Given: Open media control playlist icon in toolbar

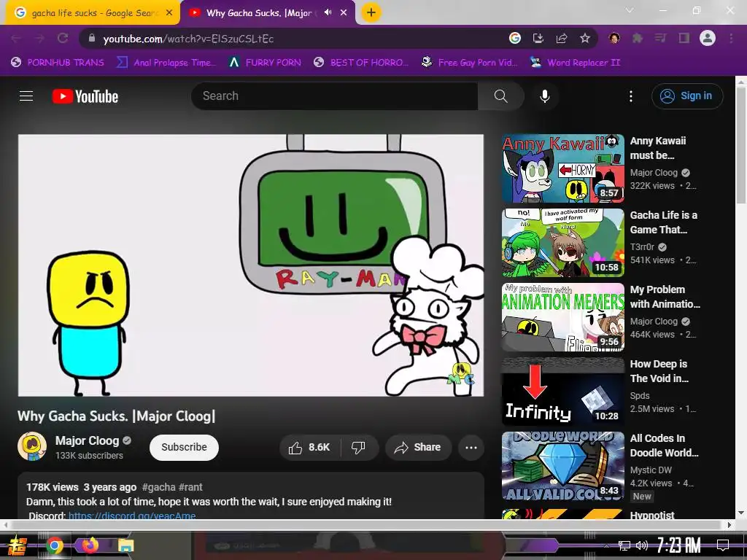Looking at the screenshot, I should (660, 38).
